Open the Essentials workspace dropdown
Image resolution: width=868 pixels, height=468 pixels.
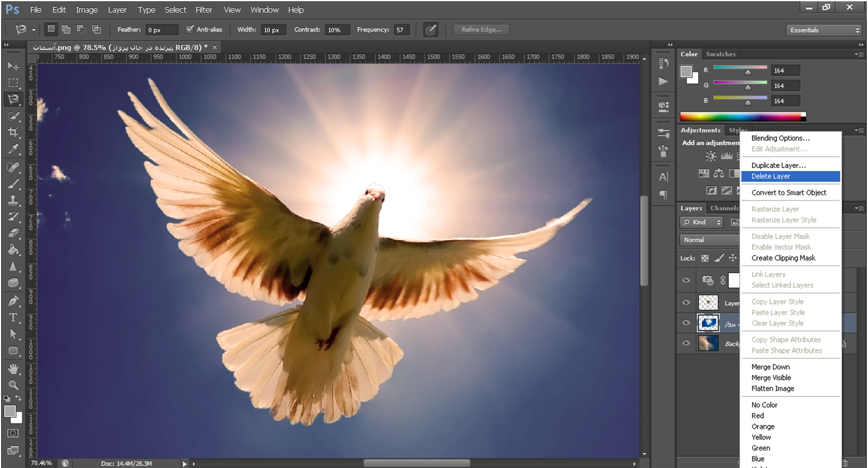tap(823, 30)
